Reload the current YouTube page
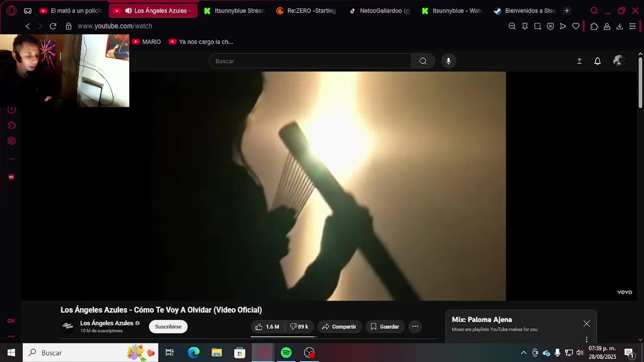The height and width of the screenshot is (362, 644). click(x=53, y=26)
